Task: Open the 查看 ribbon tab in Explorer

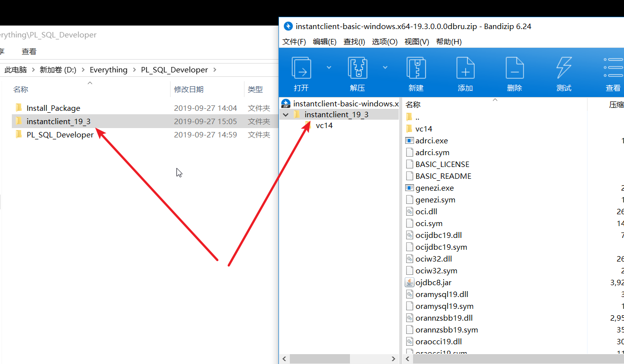Action: point(29,51)
